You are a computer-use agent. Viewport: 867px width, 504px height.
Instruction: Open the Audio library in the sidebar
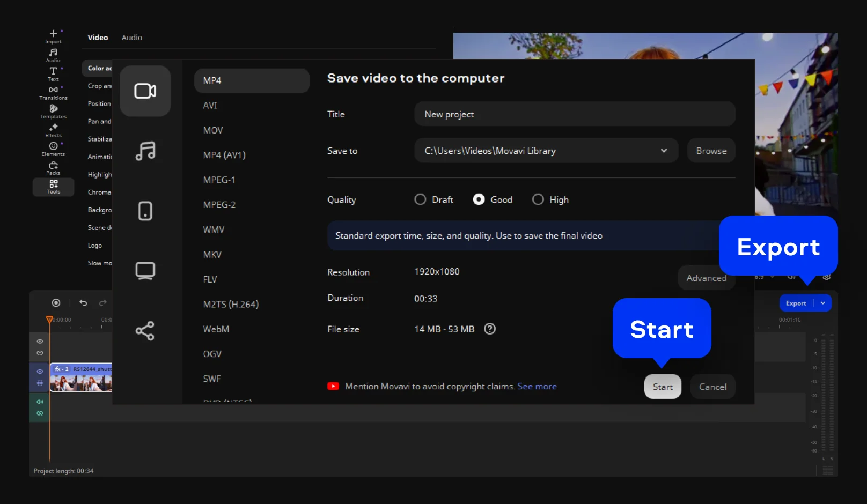coord(53,55)
